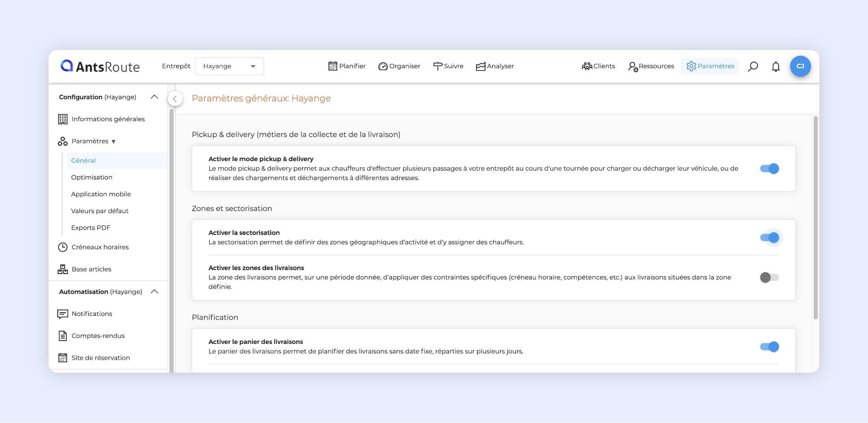
Task: Open the Entrepôt Hayange dropdown
Action: tap(229, 66)
